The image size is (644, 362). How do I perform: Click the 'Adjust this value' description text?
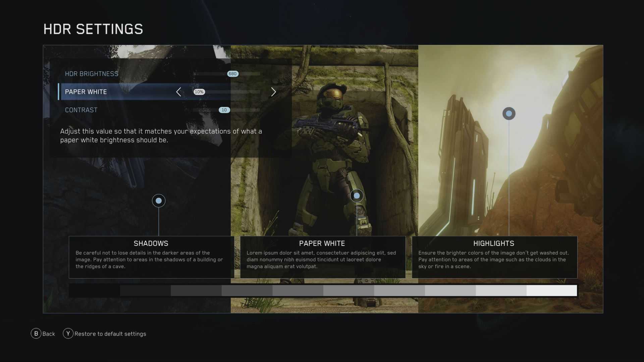[161, 136]
